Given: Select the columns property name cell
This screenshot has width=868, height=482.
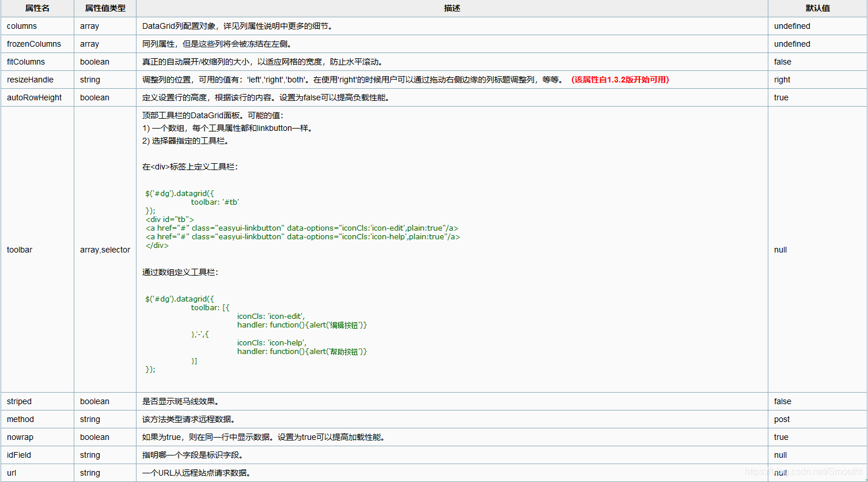Looking at the screenshot, I should 37,26.
